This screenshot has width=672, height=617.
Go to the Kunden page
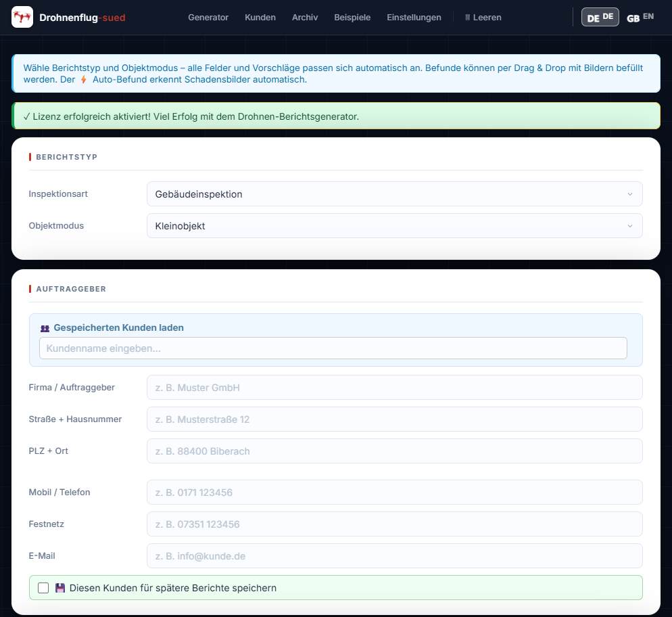tap(260, 18)
